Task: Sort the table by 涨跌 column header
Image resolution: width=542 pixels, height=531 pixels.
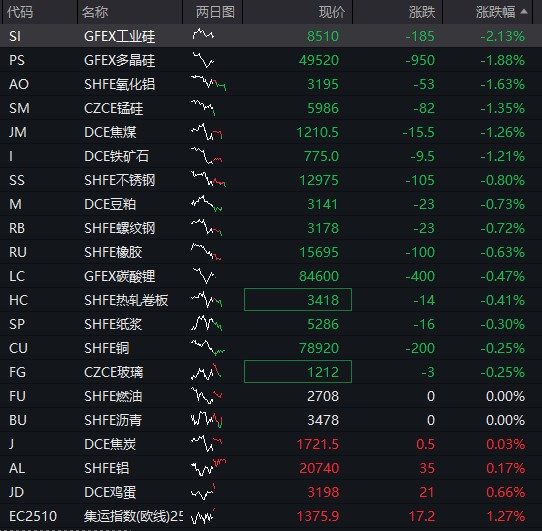Action: coord(422,12)
